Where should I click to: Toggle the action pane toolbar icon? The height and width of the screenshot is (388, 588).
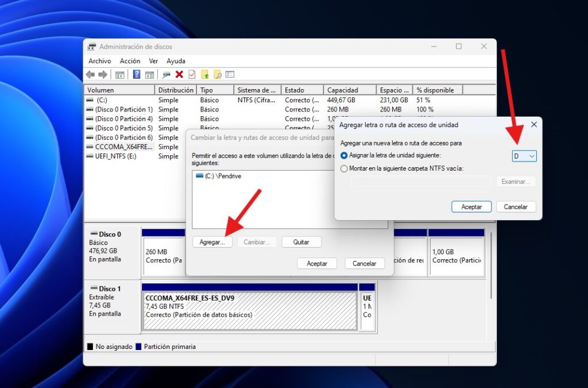point(149,75)
